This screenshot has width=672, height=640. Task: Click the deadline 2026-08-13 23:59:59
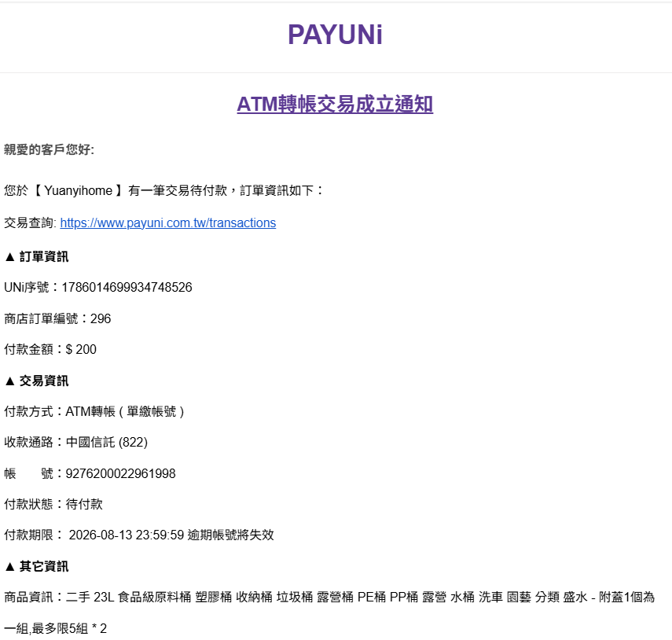(127, 535)
